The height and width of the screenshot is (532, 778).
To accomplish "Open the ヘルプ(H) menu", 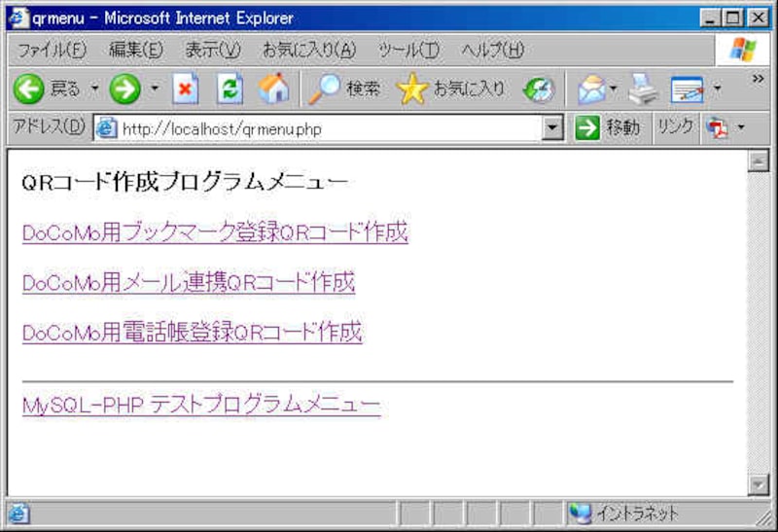I will (493, 50).
